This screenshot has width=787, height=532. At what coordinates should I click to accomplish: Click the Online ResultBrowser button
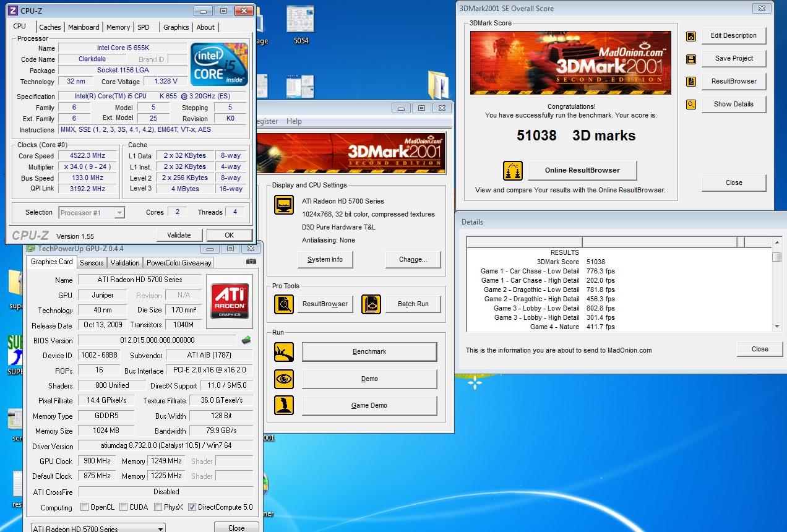coord(582,170)
